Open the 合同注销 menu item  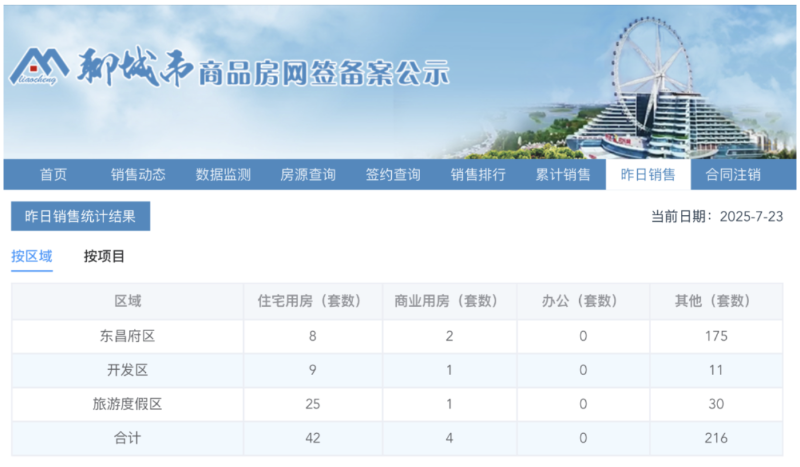pyautogui.click(x=733, y=175)
